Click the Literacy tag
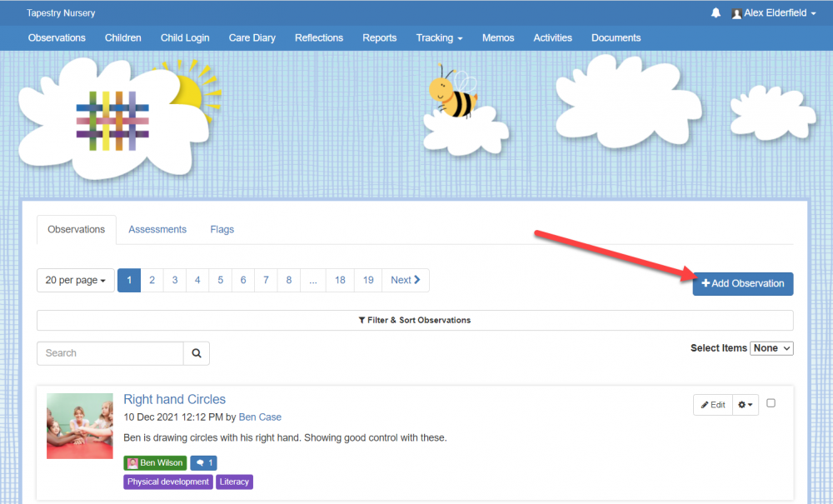The width and height of the screenshot is (833, 504). point(234,482)
